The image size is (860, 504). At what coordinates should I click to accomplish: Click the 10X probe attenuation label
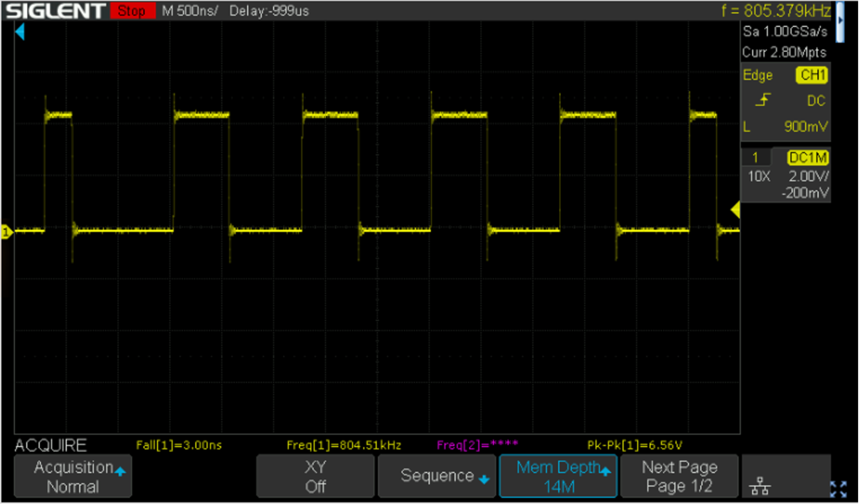(758, 177)
